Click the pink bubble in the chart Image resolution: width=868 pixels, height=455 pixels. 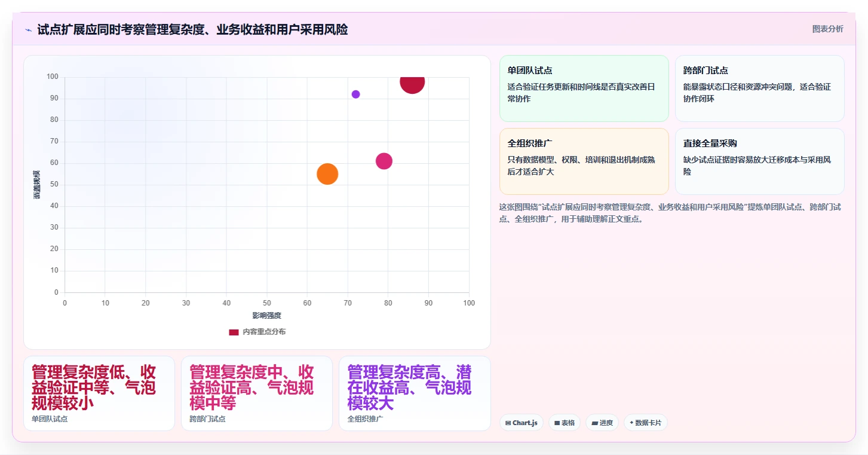click(x=384, y=161)
